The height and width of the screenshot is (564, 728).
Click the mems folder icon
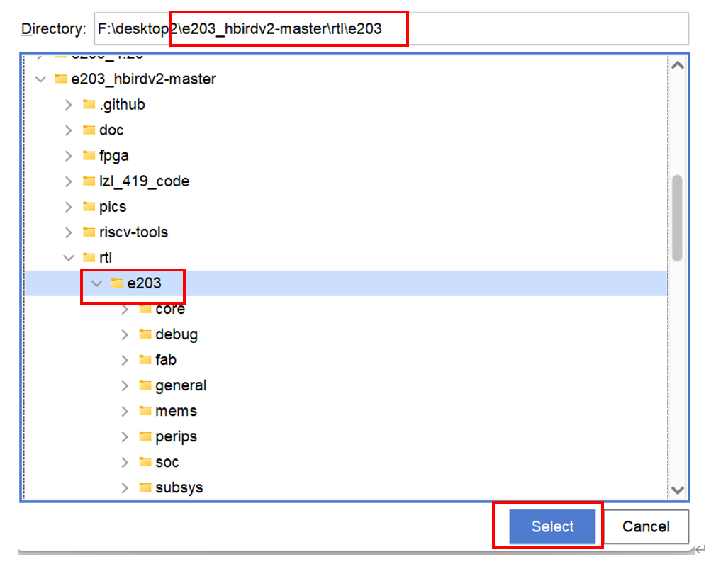(x=145, y=411)
